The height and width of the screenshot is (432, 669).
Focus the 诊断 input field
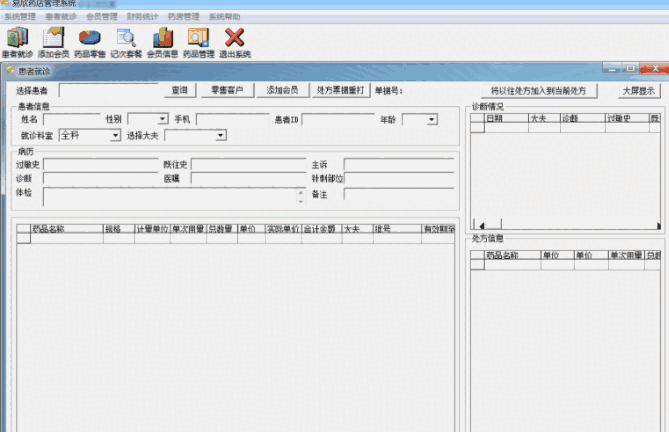[101, 178]
